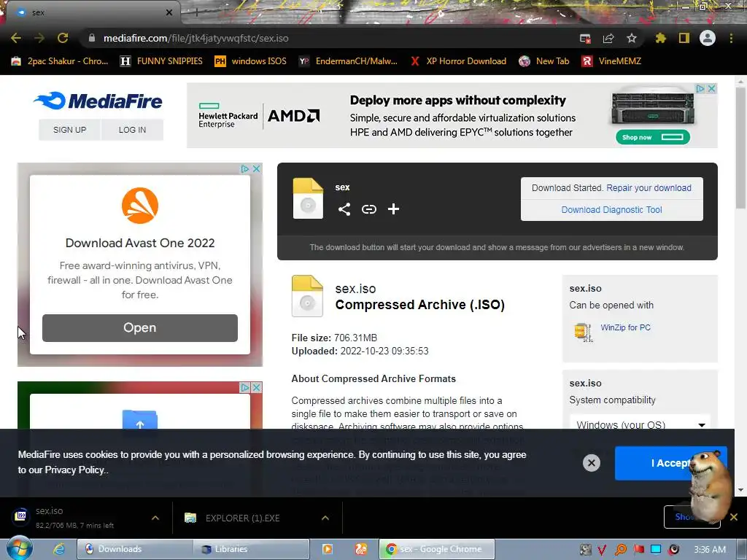Click SIGN UP button
The width and height of the screenshot is (747, 560).
click(x=69, y=130)
